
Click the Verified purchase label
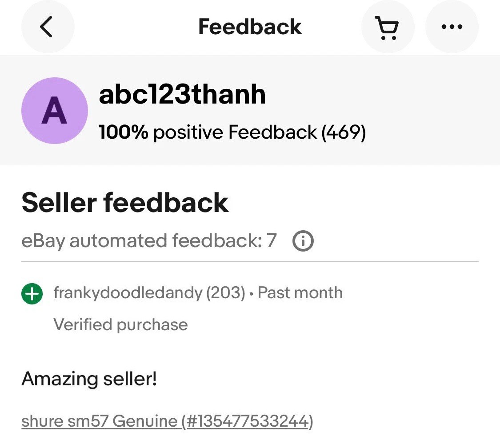click(120, 324)
